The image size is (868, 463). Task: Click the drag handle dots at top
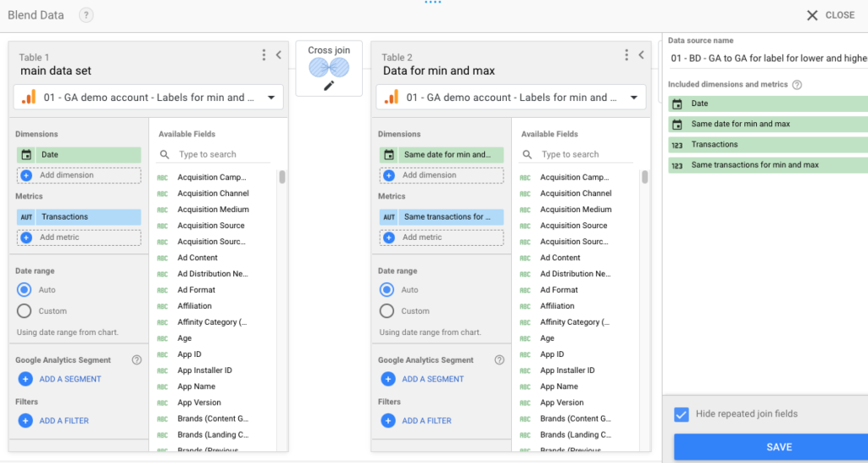click(433, 3)
